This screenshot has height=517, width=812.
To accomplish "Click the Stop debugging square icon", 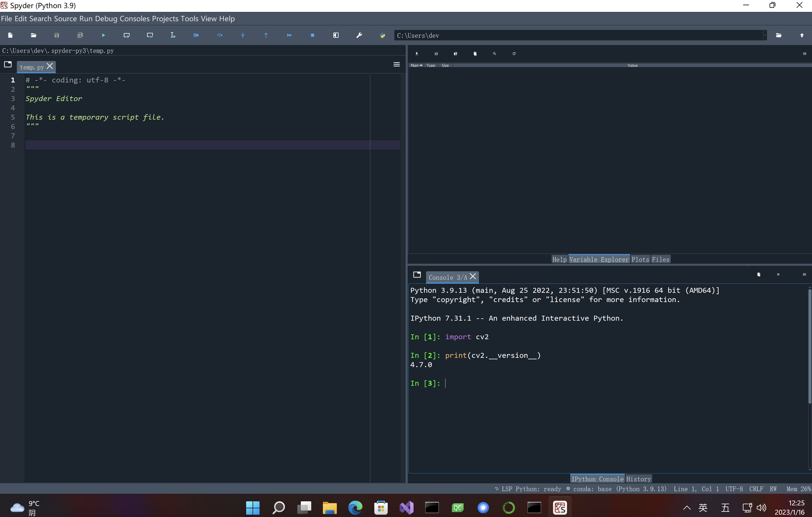I will [313, 35].
